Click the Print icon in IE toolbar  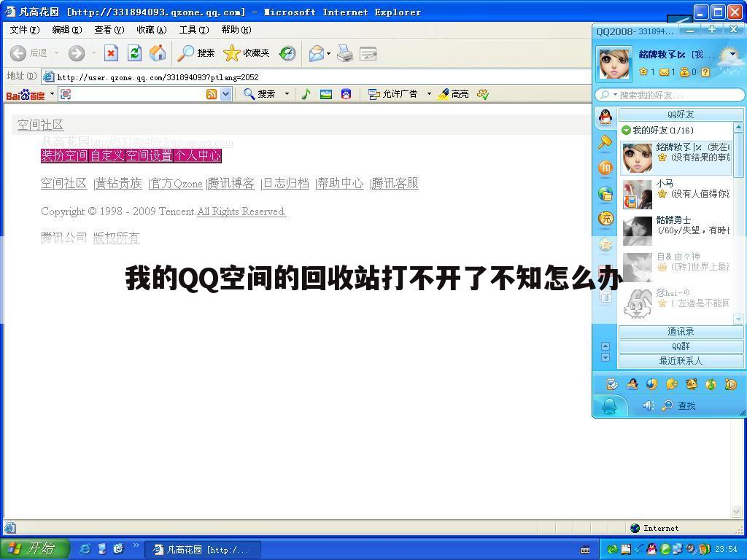[345, 53]
